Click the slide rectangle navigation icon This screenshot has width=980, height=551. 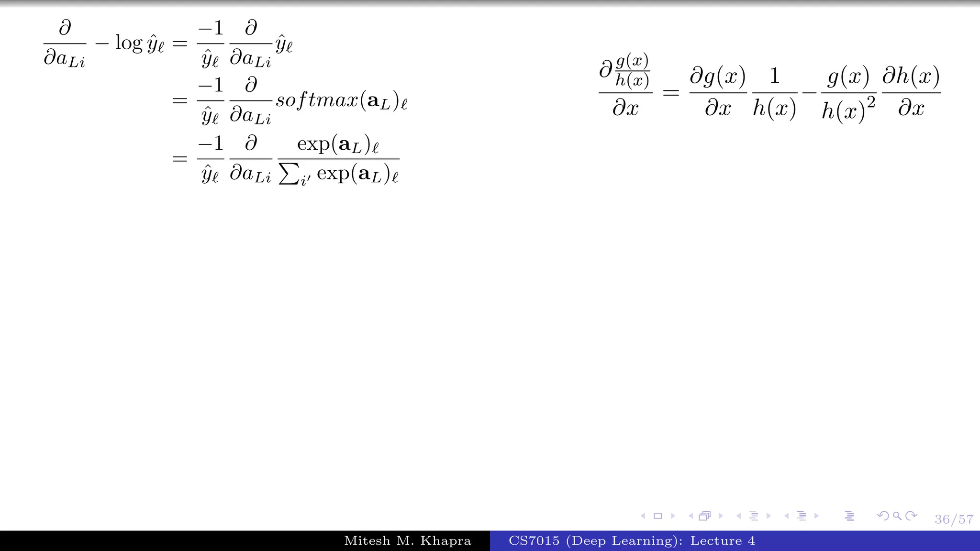[658, 516]
